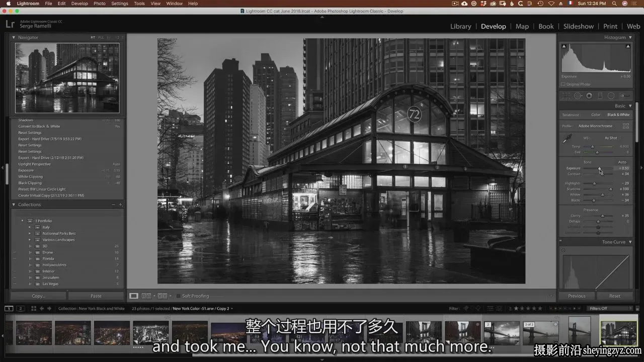This screenshot has width=644, height=362.
Task: Toggle highlight clipping indicator in histogram
Action: [628, 46]
